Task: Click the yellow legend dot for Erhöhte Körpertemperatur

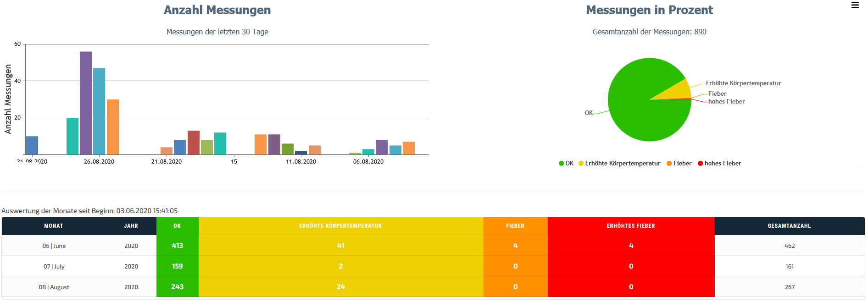Action: (581, 164)
